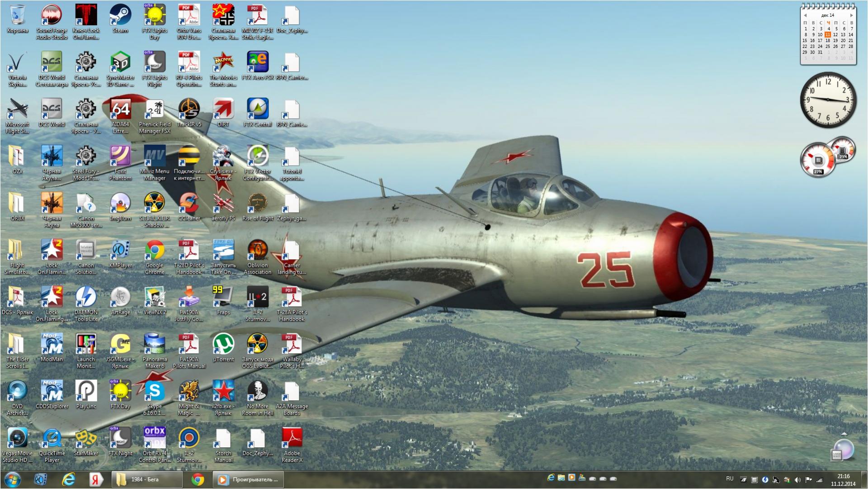The height and width of the screenshot is (489, 868).
Task: Launch Google Chrome from desktop icon
Action: [x=155, y=251]
